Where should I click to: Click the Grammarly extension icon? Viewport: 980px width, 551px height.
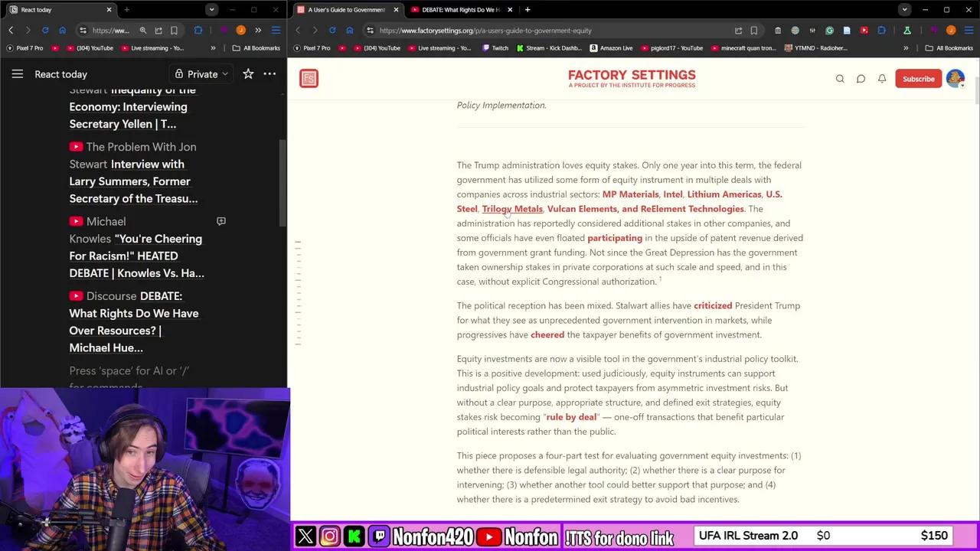(x=829, y=31)
